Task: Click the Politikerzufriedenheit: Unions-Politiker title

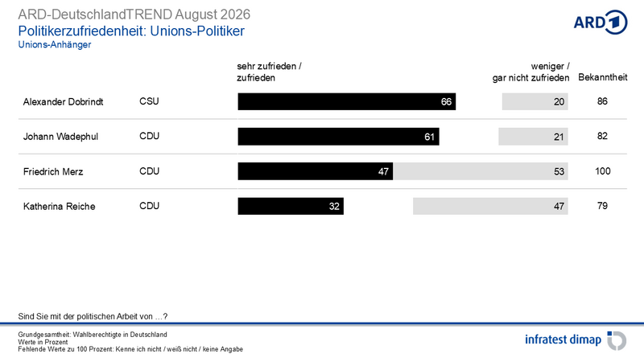Action: pos(131,31)
